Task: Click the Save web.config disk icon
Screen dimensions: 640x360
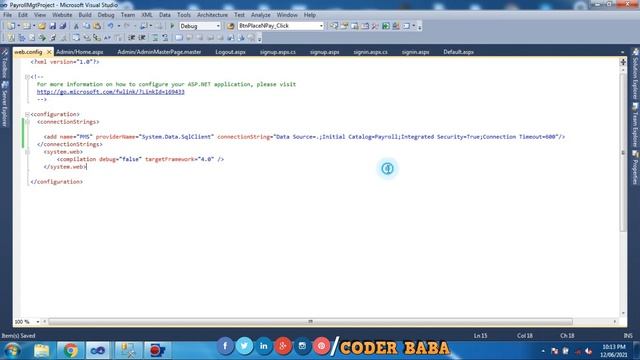Action: 53,26
